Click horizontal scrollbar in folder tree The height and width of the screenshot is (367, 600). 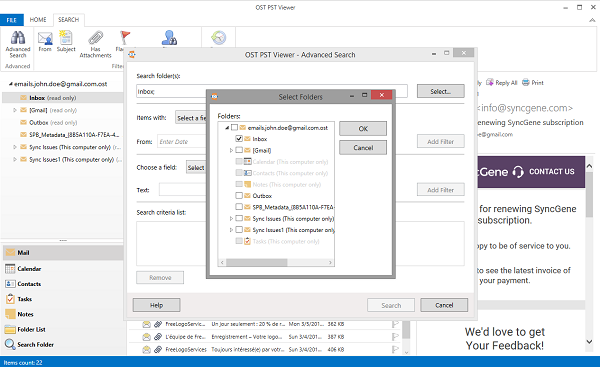(x=256, y=263)
